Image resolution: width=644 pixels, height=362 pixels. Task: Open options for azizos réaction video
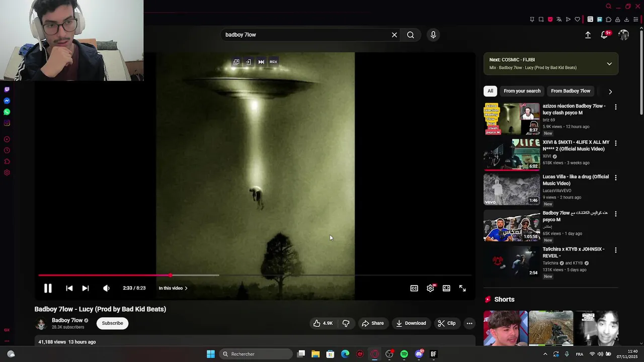point(615,107)
